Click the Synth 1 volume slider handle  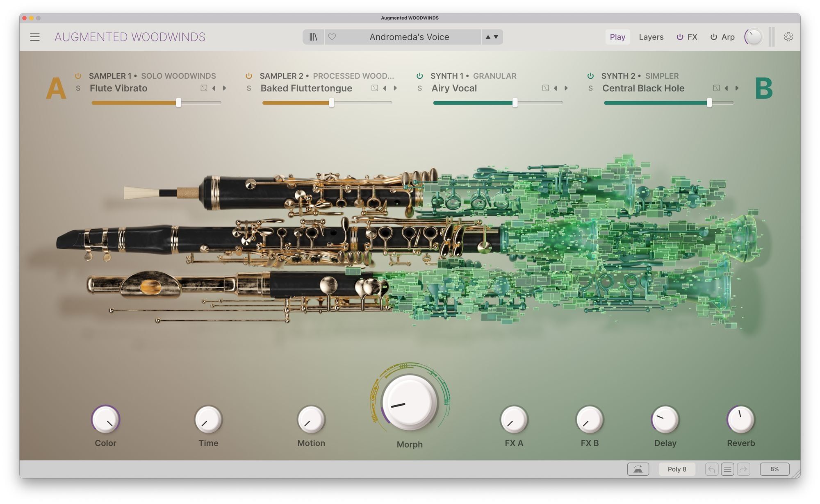515,103
